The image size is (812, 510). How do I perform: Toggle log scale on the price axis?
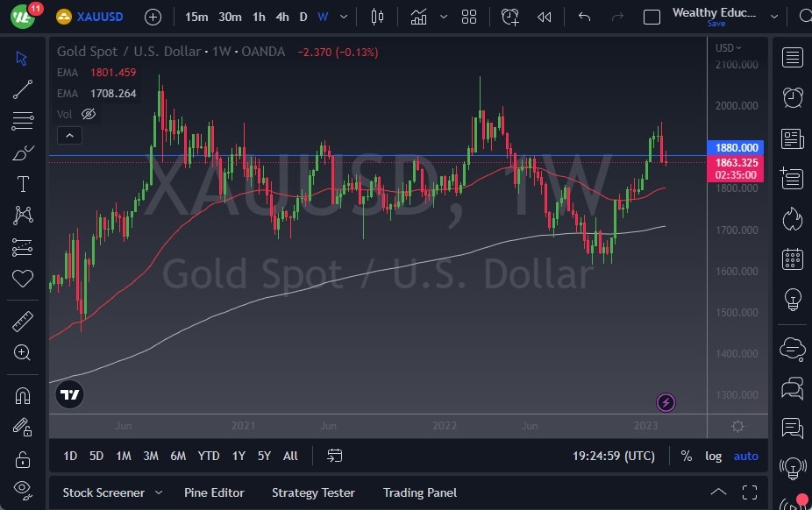tap(713, 456)
